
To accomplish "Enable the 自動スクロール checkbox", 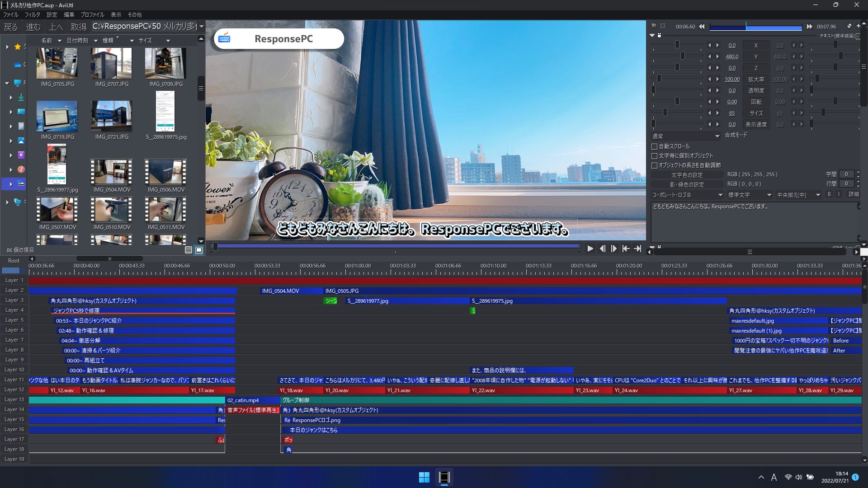I will (x=654, y=146).
